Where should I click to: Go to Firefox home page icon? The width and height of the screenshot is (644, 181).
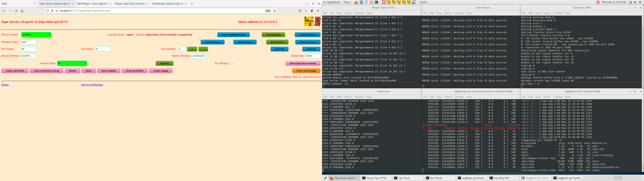tap(22, 11)
